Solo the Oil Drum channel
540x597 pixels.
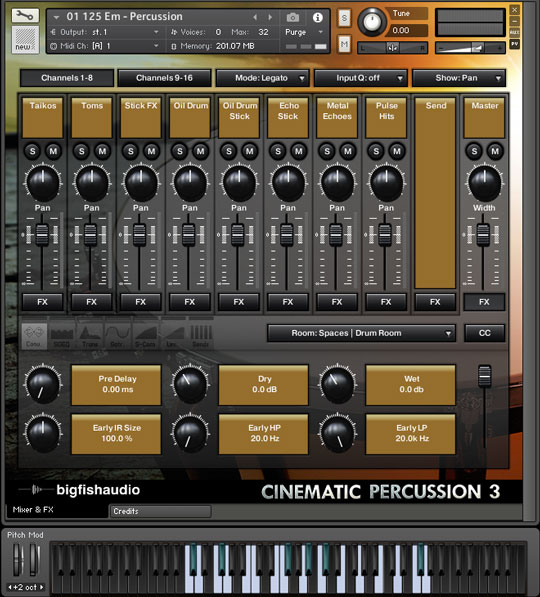click(x=180, y=151)
